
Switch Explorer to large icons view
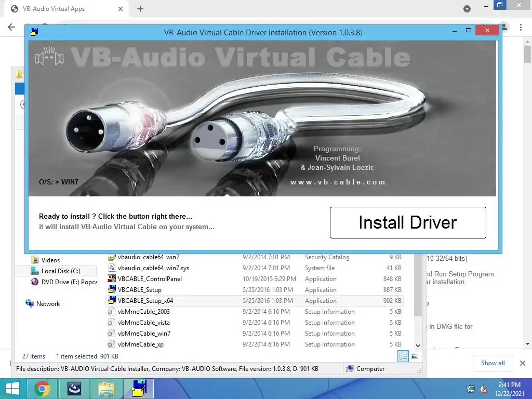(x=415, y=356)
